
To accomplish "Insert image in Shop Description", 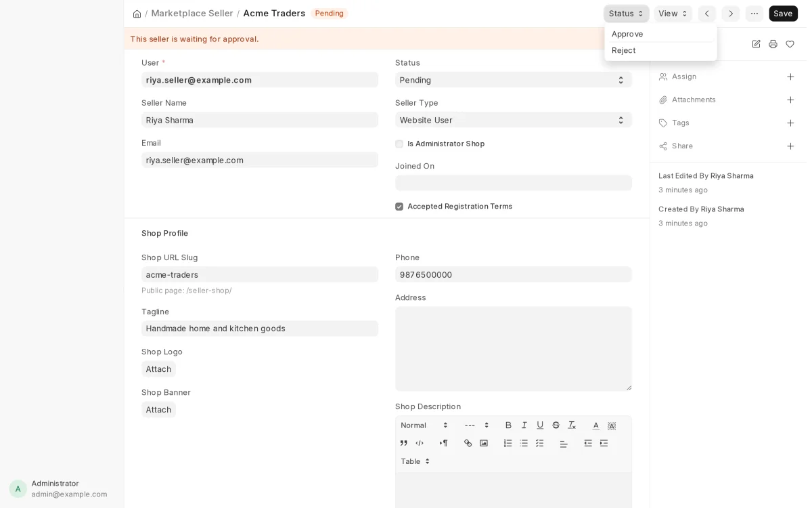I will click(484, 443).
